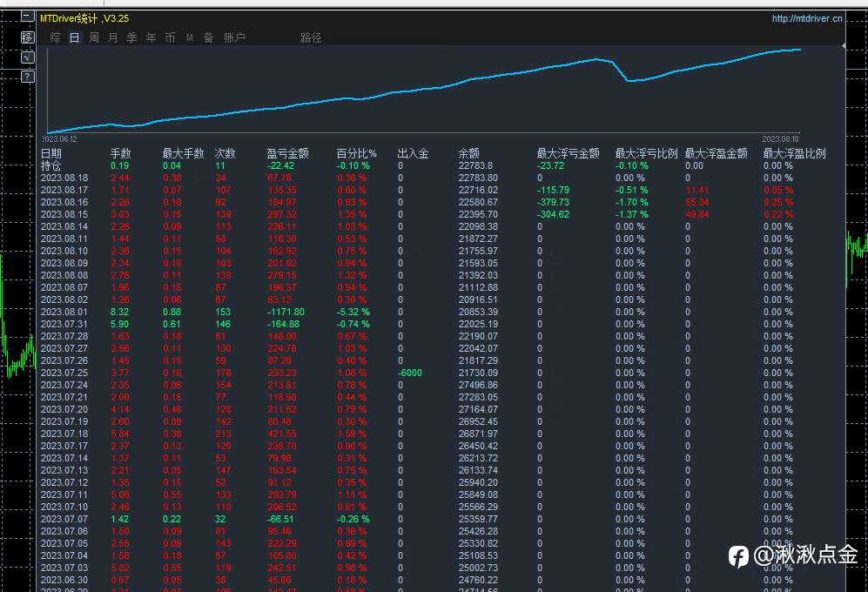Select the 2023.08.01 date row

(64, 312)
